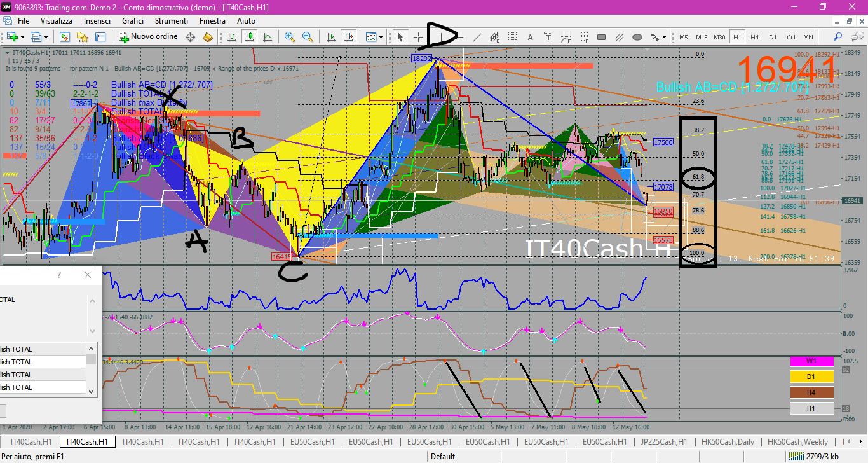The image size is (868, 463).
Task: Open the indicators list icon
Action: pos(370,37)
